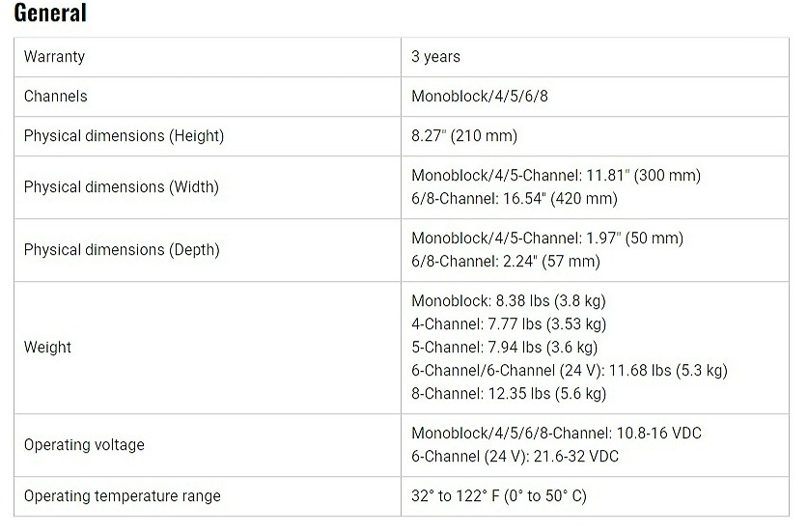The height and width of the screenshot is (532, 808).
Task: Click the General section heading
Action: click(49, 14)
